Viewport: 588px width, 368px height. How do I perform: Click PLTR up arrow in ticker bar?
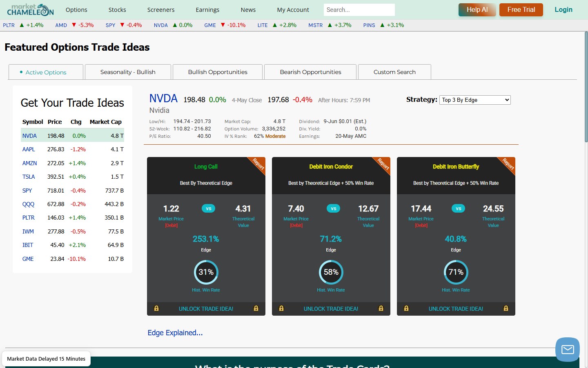22,25
